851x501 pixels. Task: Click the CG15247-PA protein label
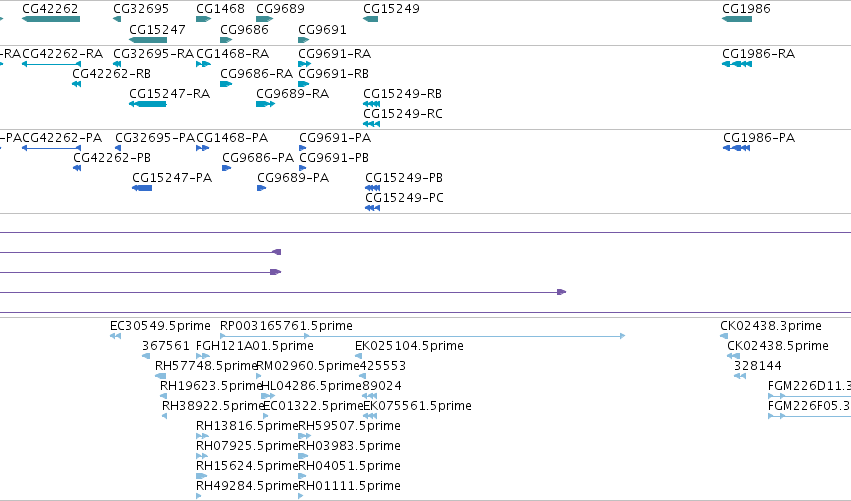click(x=172, y=178)
